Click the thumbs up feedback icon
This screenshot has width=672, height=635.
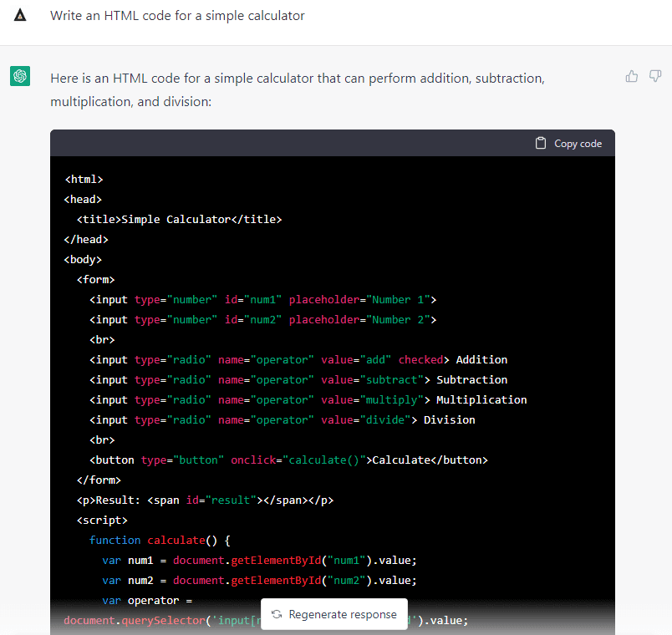(632, 77)
